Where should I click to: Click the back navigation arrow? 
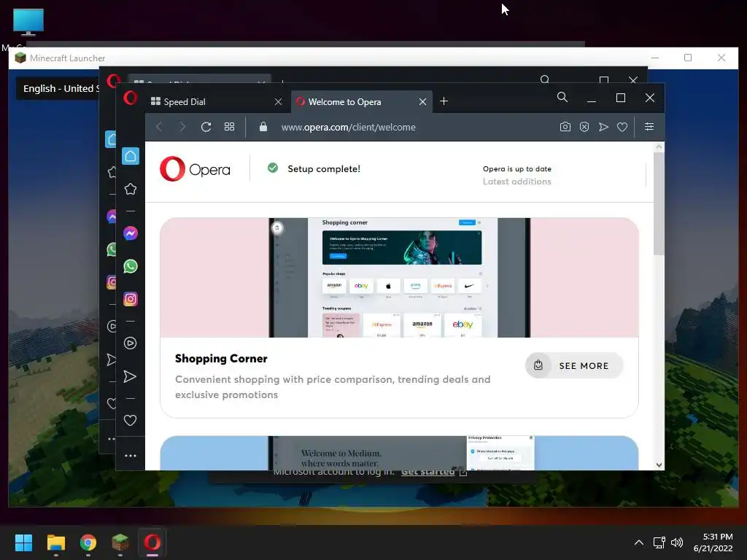(159, 127)
